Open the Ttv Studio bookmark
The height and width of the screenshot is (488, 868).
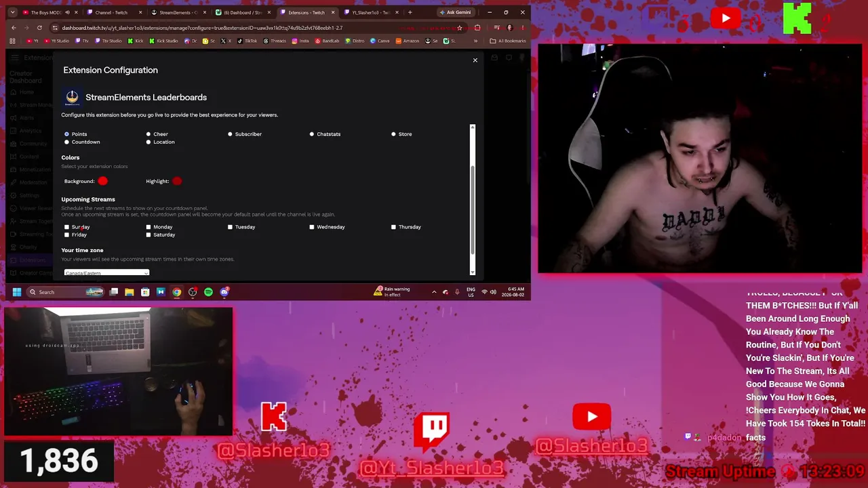[108, 41]
